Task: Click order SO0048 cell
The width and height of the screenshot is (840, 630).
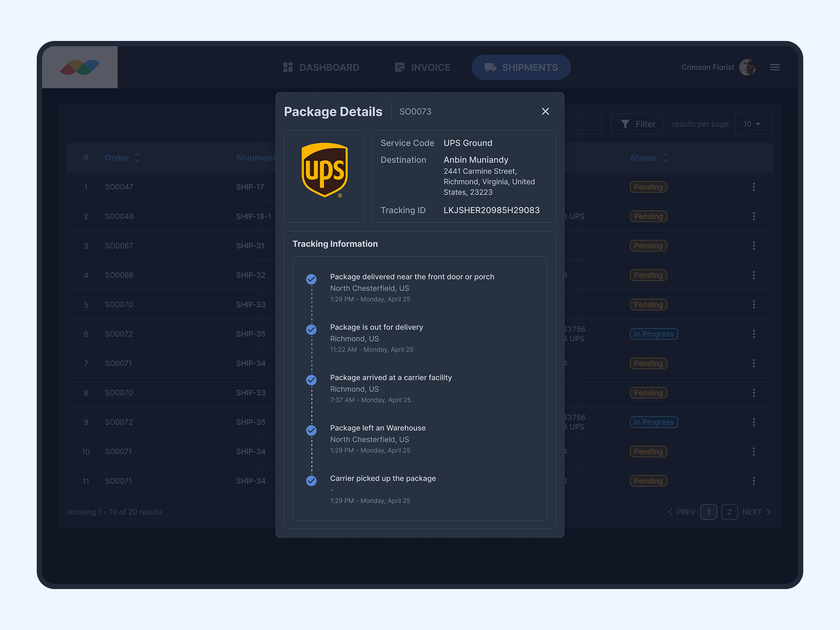Action: point(119,216)
